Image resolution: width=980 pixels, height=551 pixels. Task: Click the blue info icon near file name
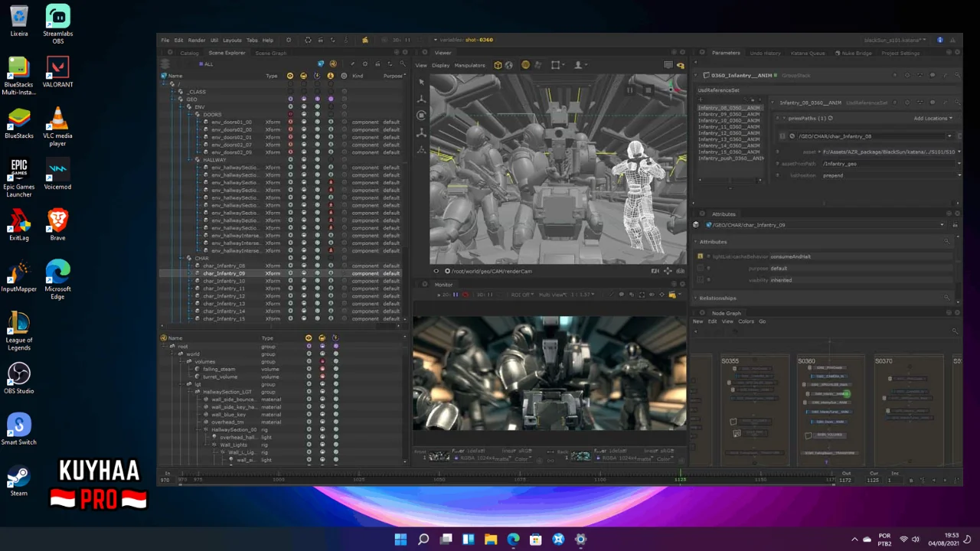940,40
